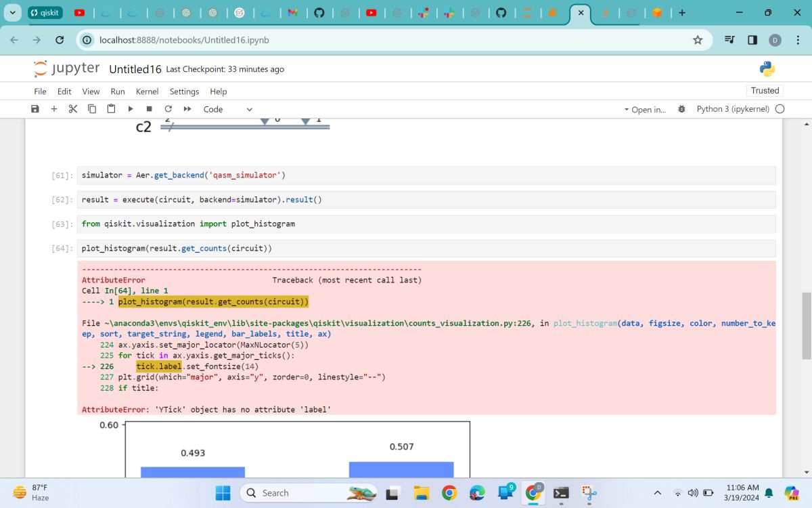Open the tab search chevron dropdown
Viewport: 812px width, 508px height.
(x=12, y=13)
